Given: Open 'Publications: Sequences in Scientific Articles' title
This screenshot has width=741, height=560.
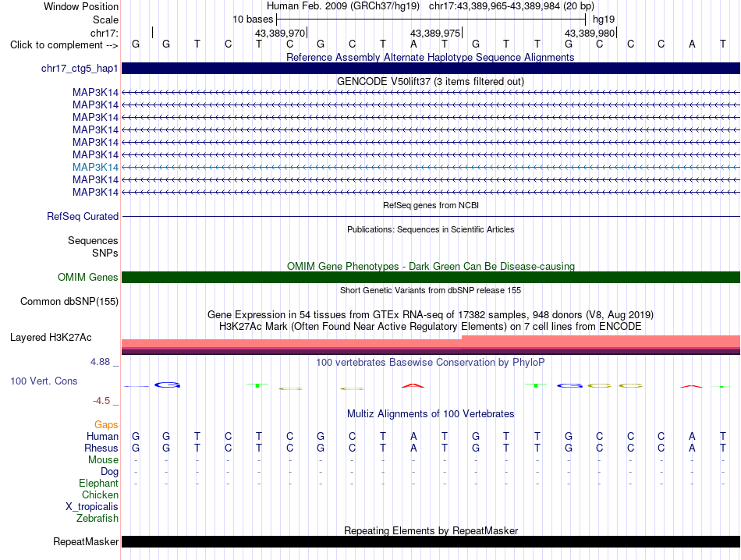Looking at the screenshot, I should click(431, 229).
